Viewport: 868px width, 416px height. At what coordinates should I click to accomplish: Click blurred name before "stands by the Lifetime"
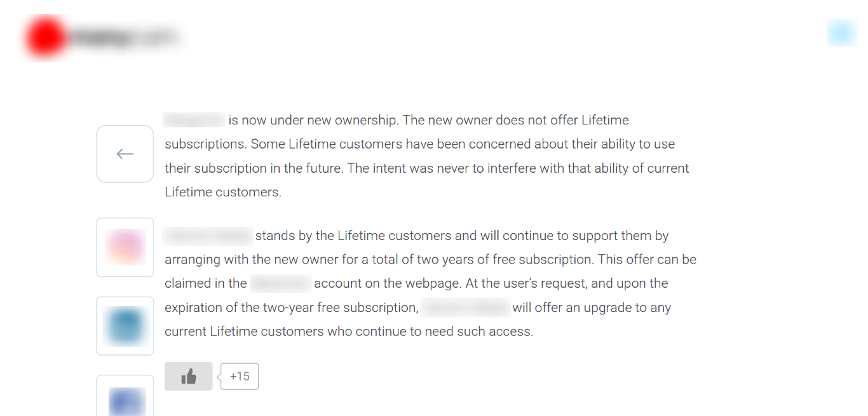click(x=208, y=236)
